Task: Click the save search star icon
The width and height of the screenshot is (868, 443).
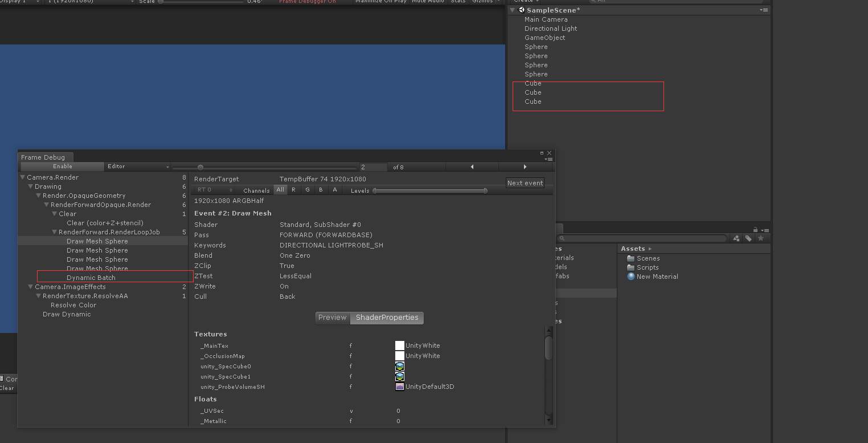Action: [760, 238]
